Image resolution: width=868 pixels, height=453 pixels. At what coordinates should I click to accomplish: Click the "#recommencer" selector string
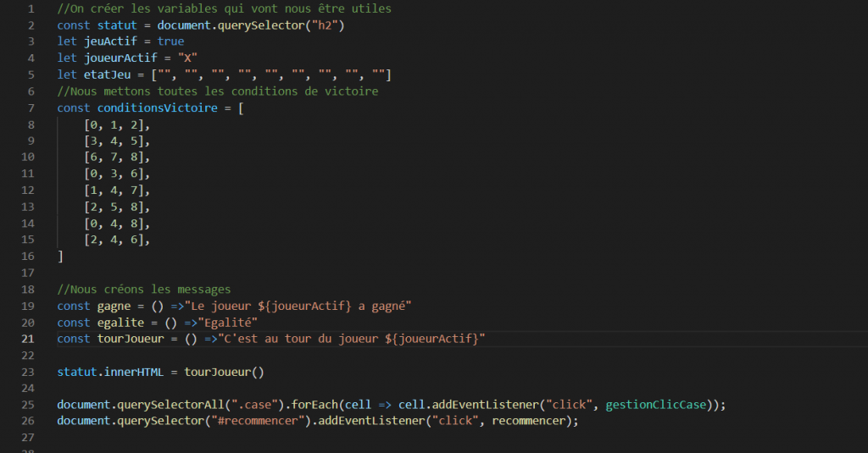[258, 421]
